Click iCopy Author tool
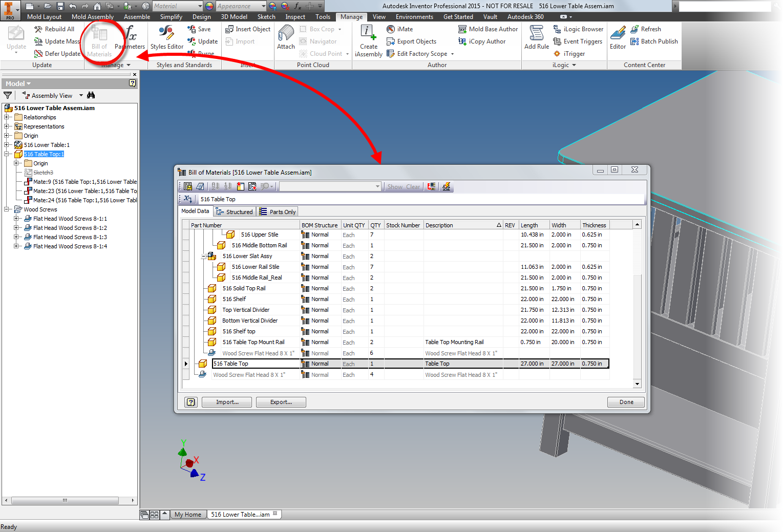 482,41
